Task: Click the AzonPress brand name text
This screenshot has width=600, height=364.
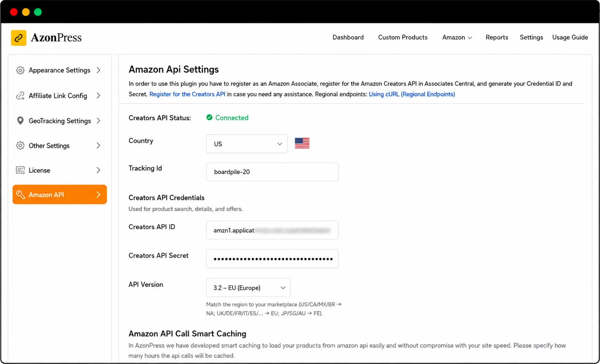Action: [x=56, y=38]
